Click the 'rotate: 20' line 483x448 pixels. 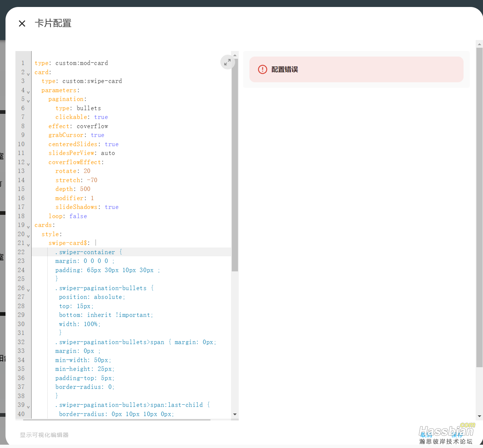(x=73, y=171)
